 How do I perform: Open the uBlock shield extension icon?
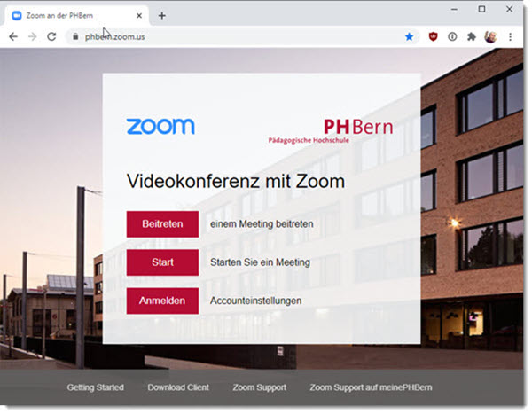point(433,36)
